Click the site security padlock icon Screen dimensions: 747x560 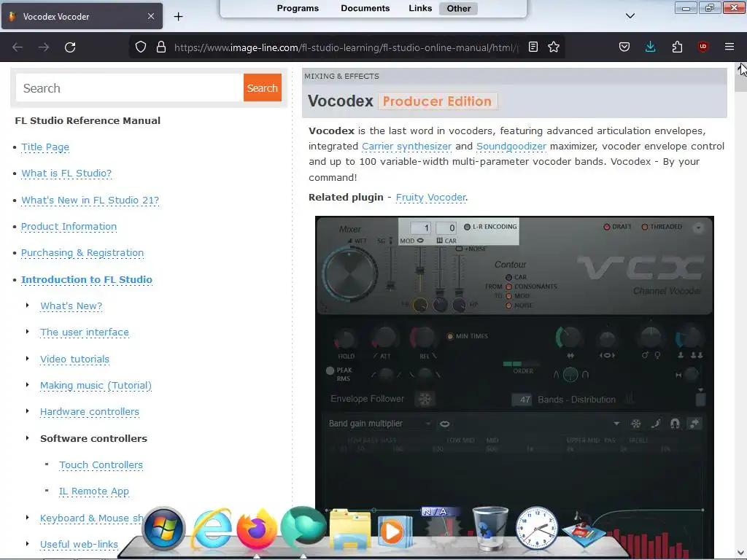coord(161,47)
